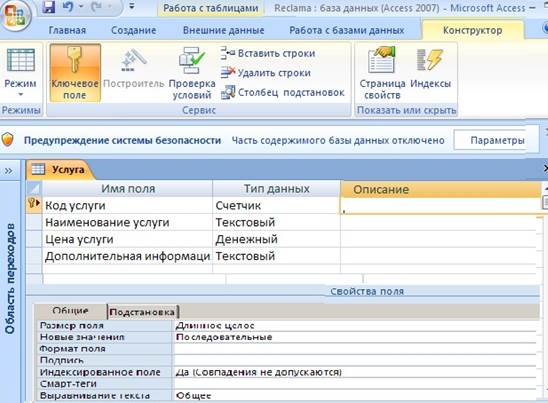Select the Услуга table document tab
548x403 pixels.
59,170
